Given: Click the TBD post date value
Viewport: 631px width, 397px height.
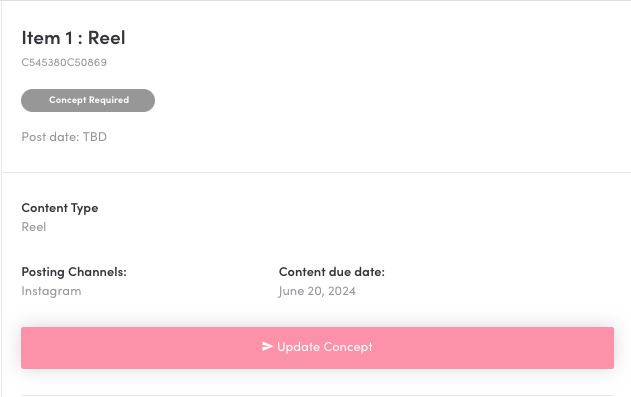Looking at the screenshot, I should point(95,137).
